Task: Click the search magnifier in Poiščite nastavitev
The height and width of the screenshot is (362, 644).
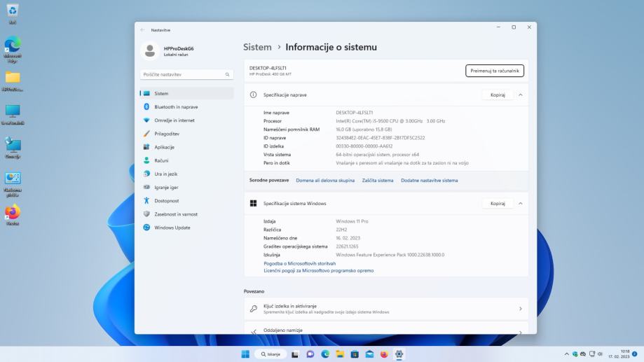Action: (x=227, y=75)
